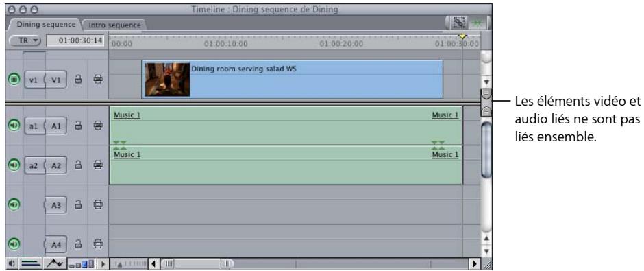
Task: Click the a2 source control
Action: tap(34, 166)
